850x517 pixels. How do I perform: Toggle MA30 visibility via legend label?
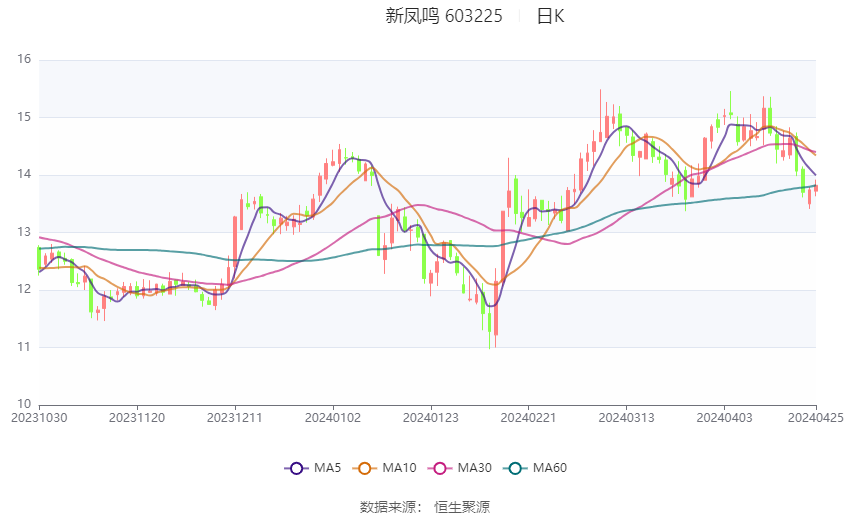[472, 468]
